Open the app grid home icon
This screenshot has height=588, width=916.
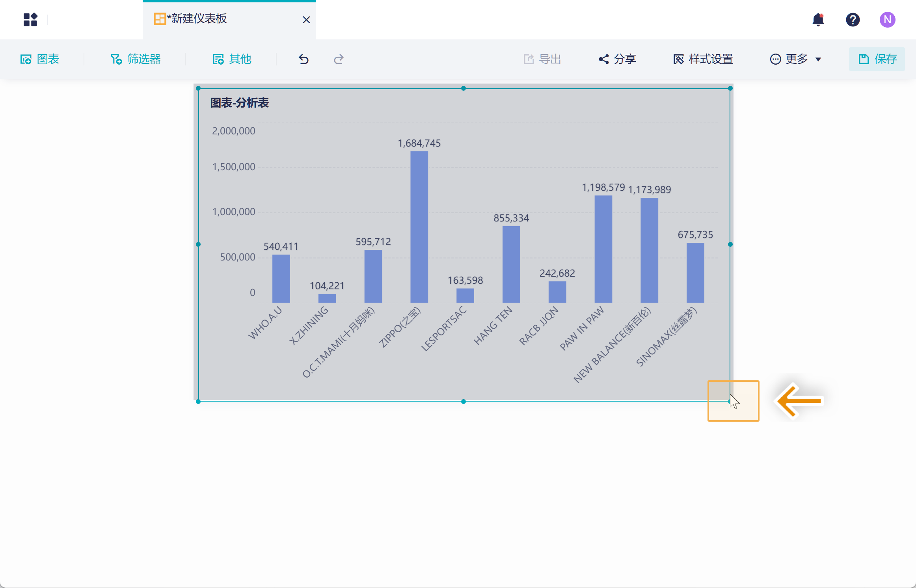[30, 19]
